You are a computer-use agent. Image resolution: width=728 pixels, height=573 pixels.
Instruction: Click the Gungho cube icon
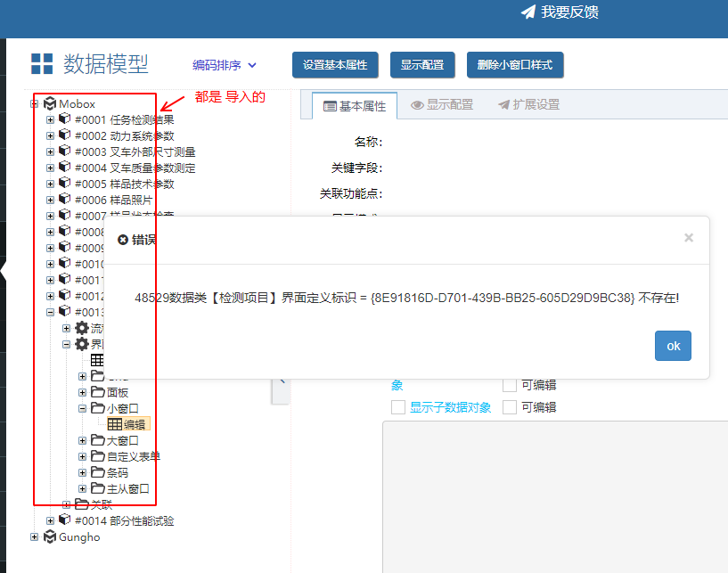[x=50, y=537]
